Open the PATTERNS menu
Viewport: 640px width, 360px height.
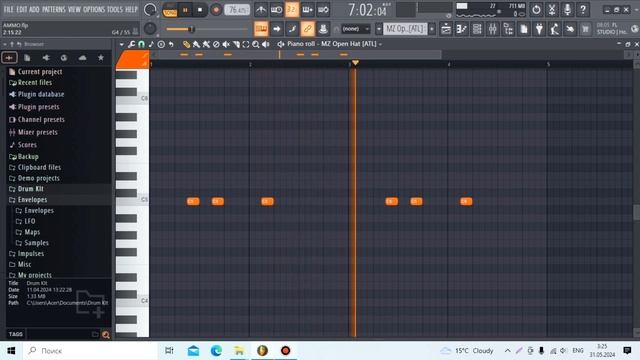click(53, 9)
